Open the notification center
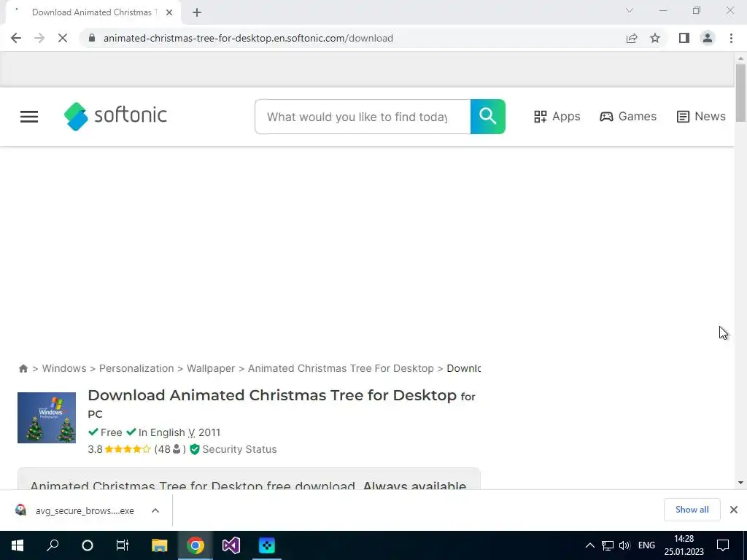Viewport: 747px width, 560px height. click(x=723, y=545)
